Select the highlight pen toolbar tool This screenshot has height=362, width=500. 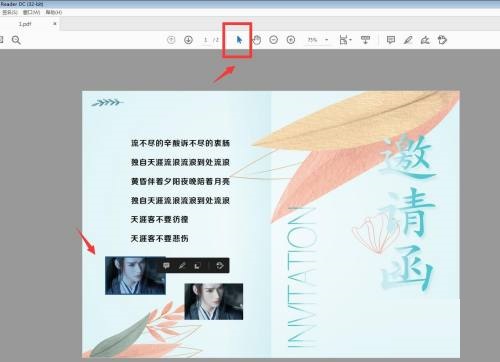408,40
